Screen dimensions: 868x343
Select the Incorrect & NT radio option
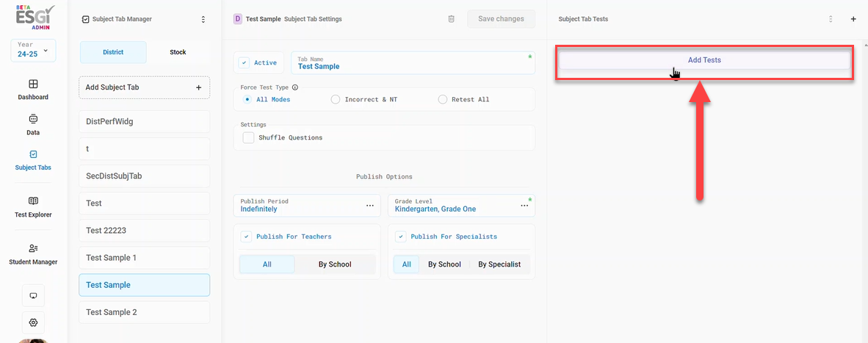click(x=335, y=100)
